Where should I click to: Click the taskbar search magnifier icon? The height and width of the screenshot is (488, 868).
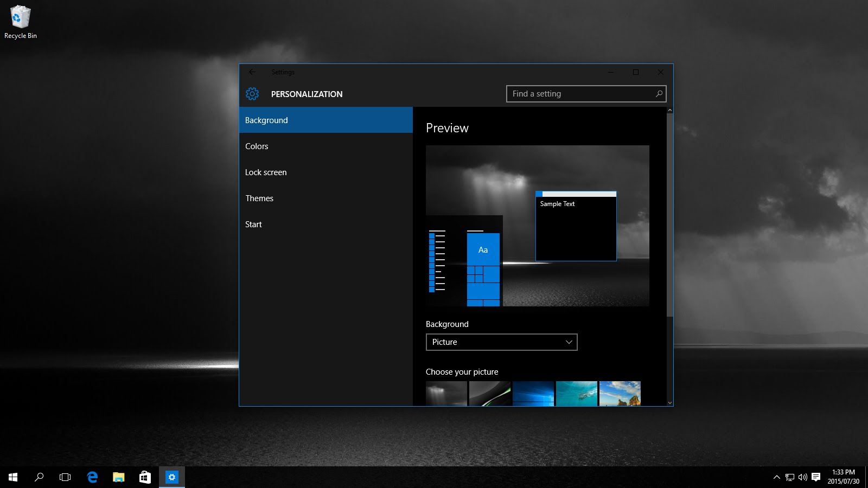point(38,477)
